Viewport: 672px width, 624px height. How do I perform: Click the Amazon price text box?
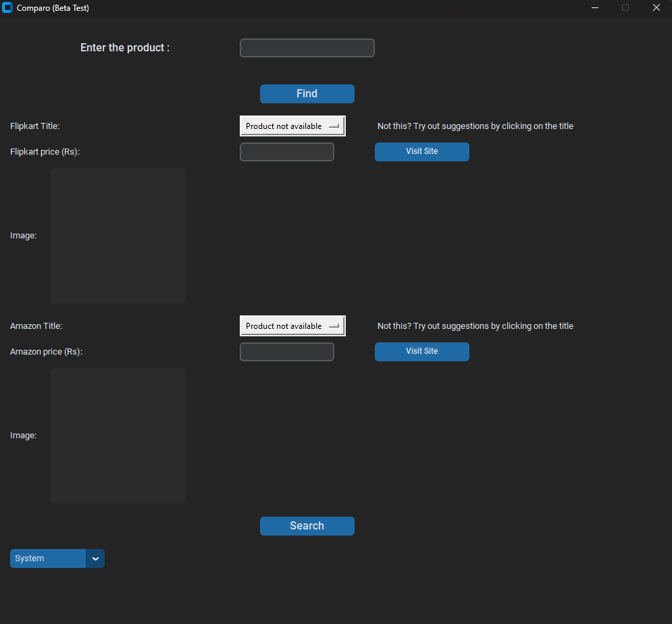pos(286,352)
